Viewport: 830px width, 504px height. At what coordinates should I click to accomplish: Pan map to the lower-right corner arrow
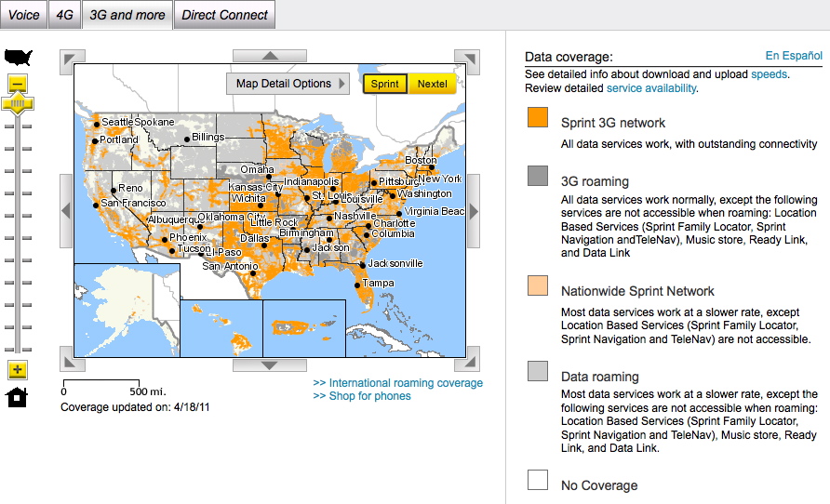tap(467, 359)
